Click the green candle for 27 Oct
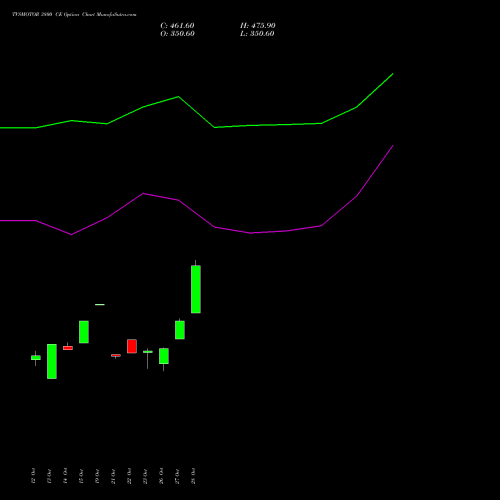This screenshot has width=500, height=500. [180, 330]
